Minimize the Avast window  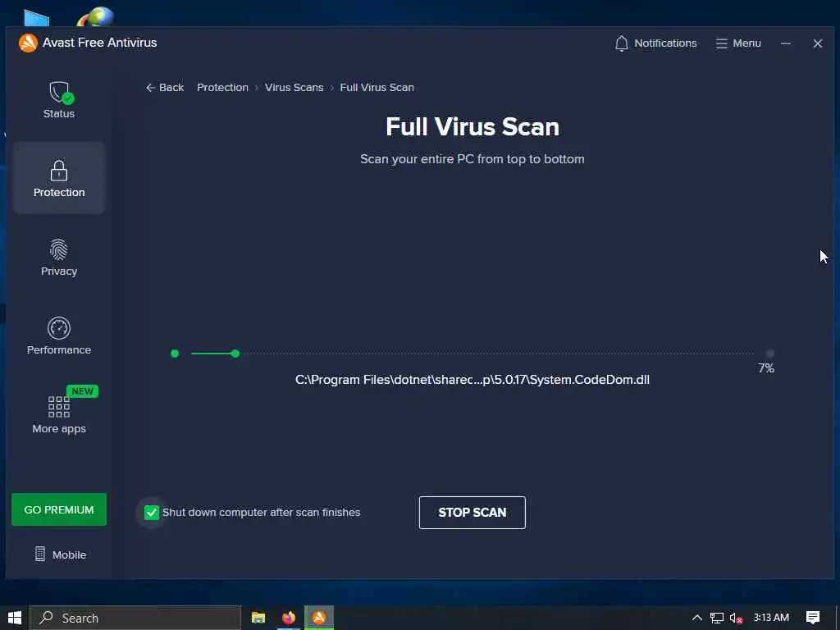[x=786, y=43]
